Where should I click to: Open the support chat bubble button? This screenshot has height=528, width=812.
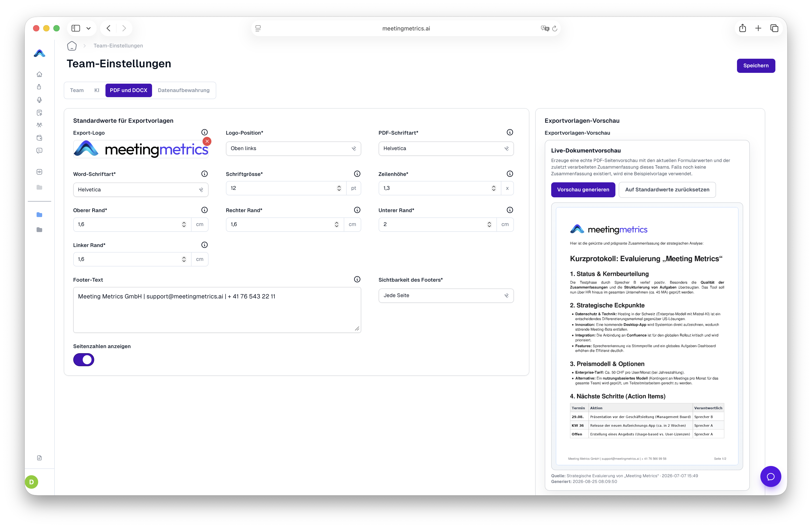770,477
